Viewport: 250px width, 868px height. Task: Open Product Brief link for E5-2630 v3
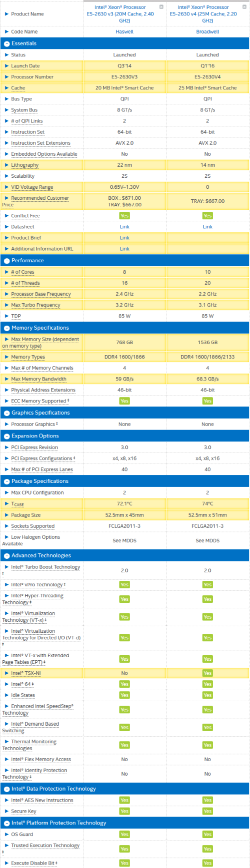click(x=124, y=238)
